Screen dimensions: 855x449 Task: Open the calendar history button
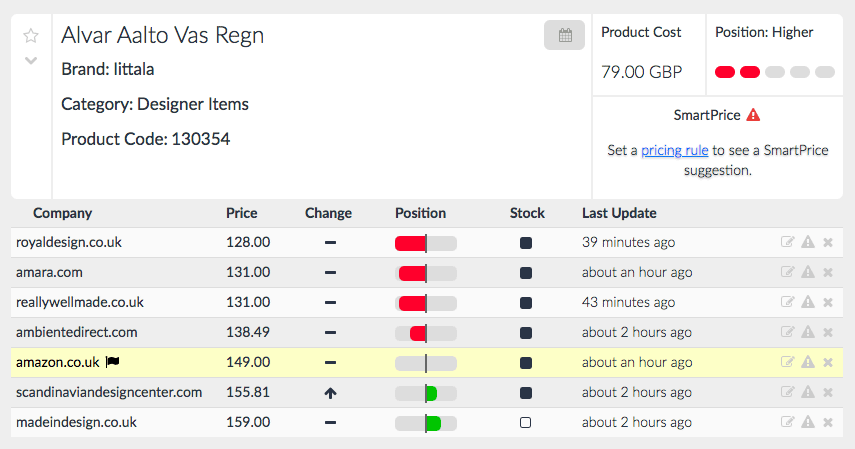click(x=564, y=36)
